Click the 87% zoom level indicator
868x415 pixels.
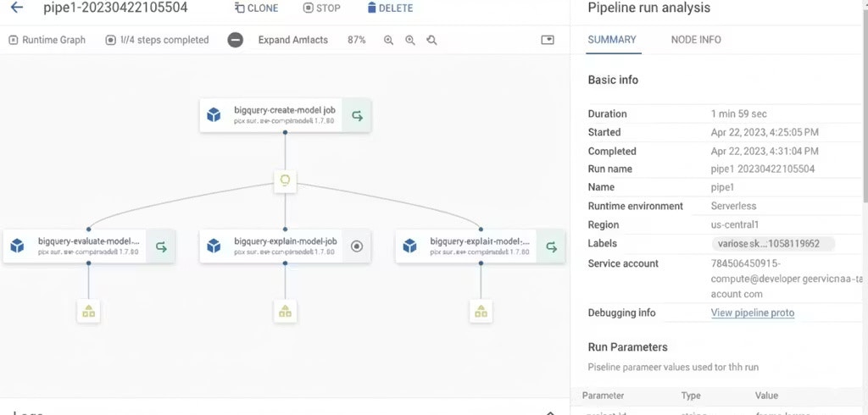click(x=357, y=40)
